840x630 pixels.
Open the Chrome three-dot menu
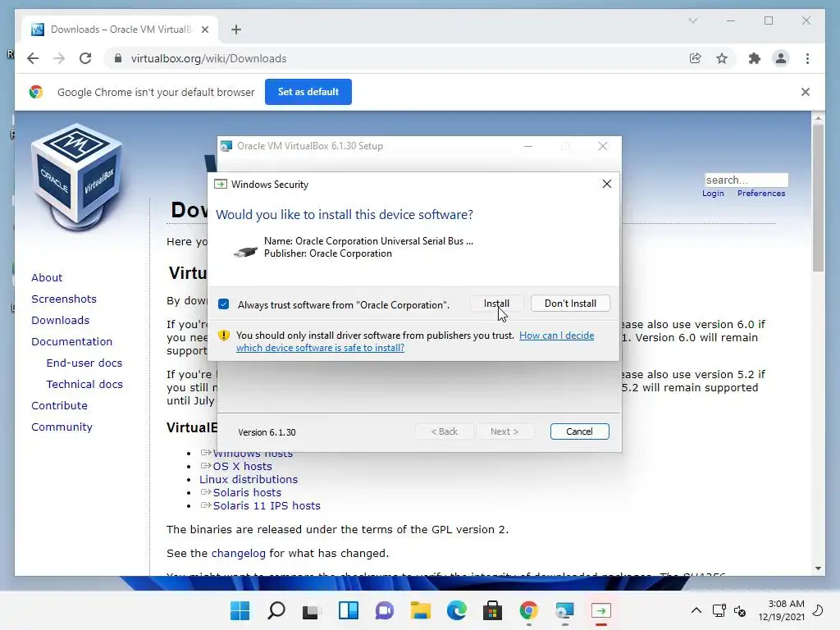point(807,58)
